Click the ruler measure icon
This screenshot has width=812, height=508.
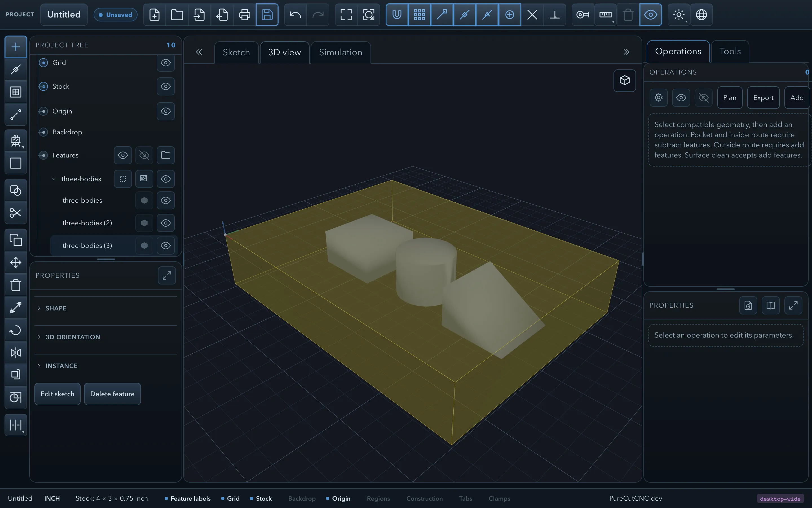pyautogui.click(x=605, y=15)
